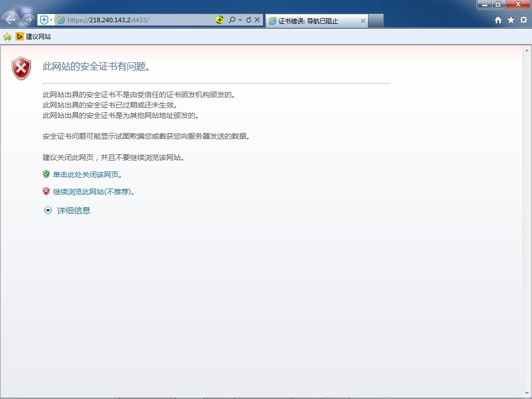Click the 详细信息 label

click(74, 211)
